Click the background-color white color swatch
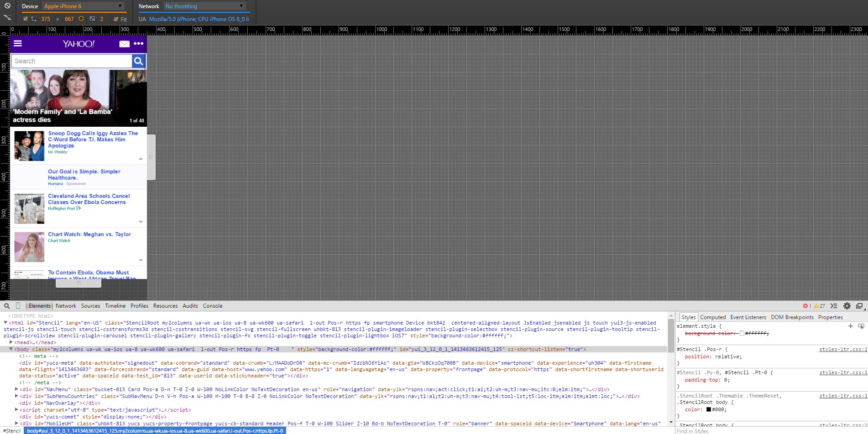 [742, 333]
